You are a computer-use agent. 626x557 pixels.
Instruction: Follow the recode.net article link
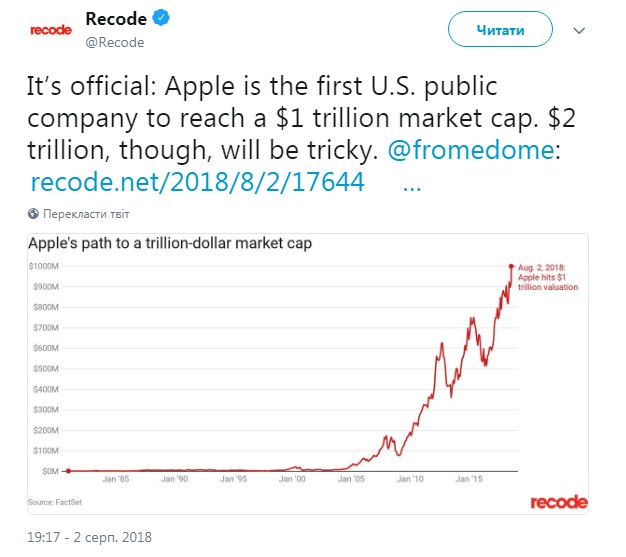pos(196,182)
